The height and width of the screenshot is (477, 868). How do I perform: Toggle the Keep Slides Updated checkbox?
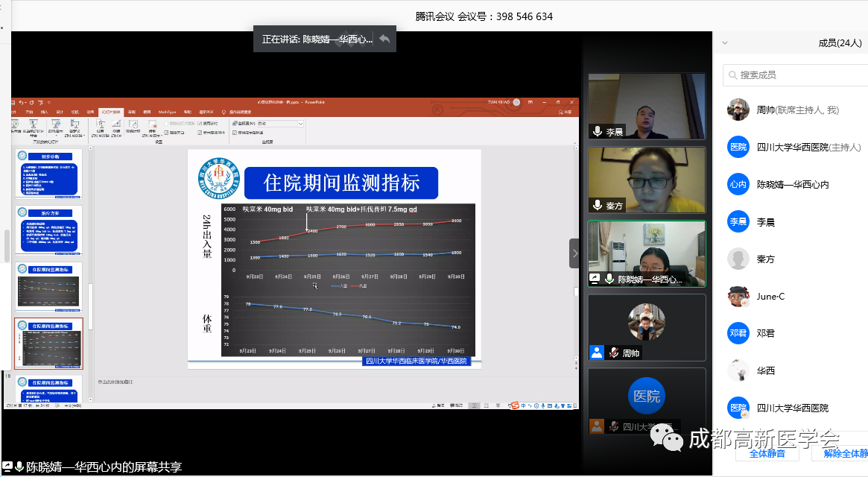click(x=167, y=124)
